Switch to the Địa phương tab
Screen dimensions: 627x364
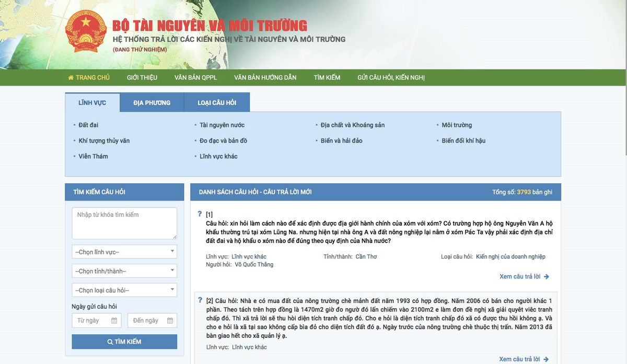tap(152, 103)
